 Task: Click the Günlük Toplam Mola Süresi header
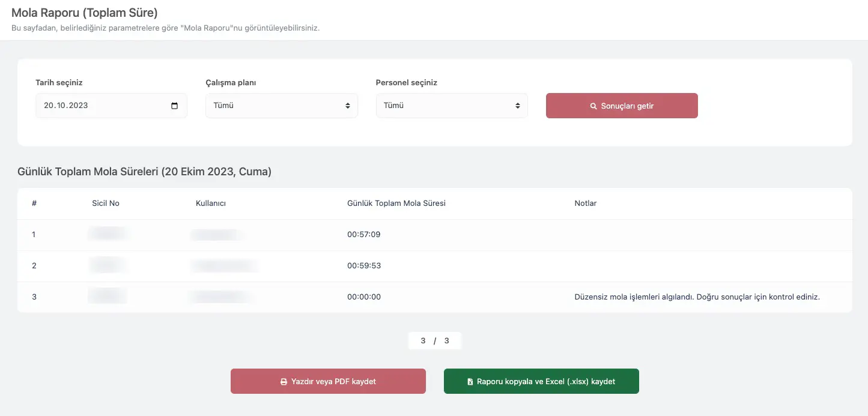coord(396,203)
